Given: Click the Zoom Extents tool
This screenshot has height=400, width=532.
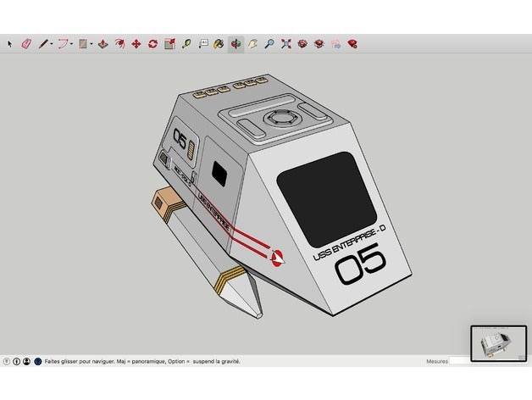Looking at the screenshot, I should point(286,44).
